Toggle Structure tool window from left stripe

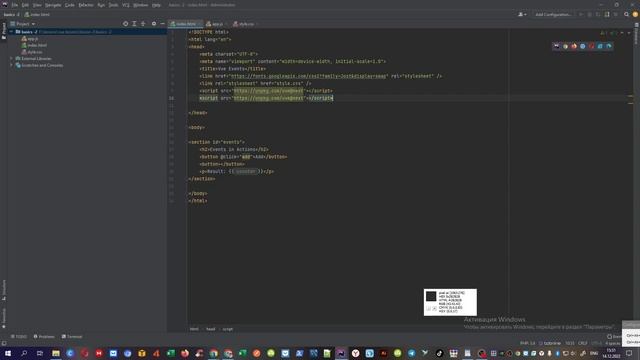(4, 290)
